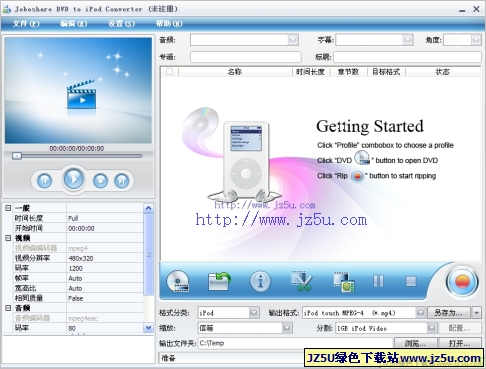Screen dimensions: 486x369
Task: Click the 目标格式 column header
Action: click(x=386, y=72)
